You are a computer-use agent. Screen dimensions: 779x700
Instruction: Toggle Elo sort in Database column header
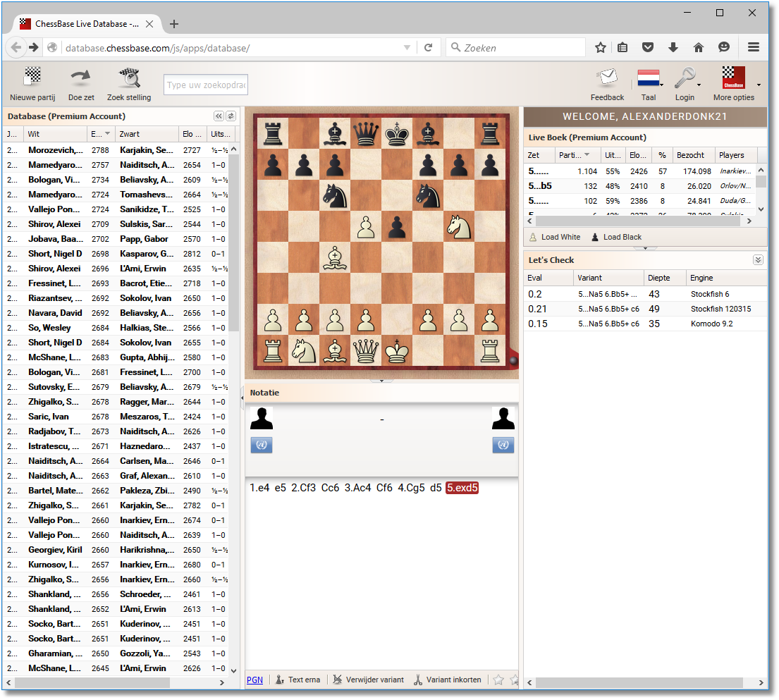pyautogui.click(x=100, y=134)
